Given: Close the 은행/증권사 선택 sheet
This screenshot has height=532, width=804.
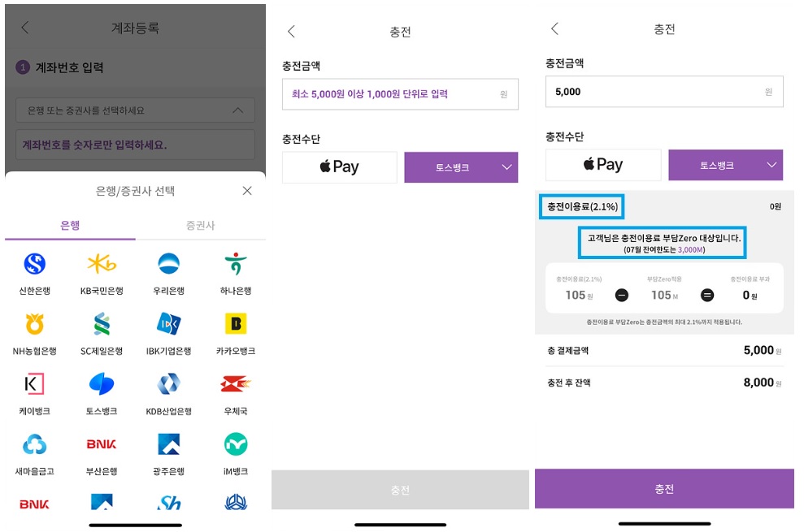Looking at the screenshot, I should 247,191.
